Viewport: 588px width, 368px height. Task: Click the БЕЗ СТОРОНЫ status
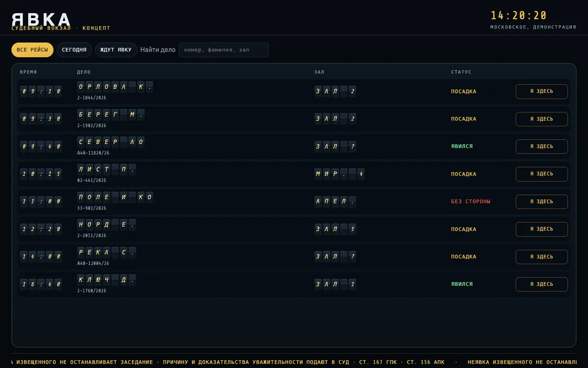471,202
